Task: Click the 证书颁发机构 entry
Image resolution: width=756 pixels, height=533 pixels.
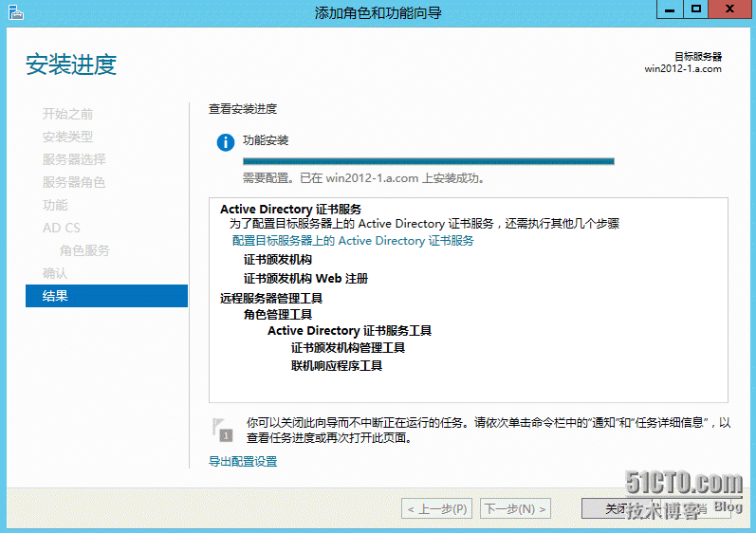Action: click(x=278, y=260)
